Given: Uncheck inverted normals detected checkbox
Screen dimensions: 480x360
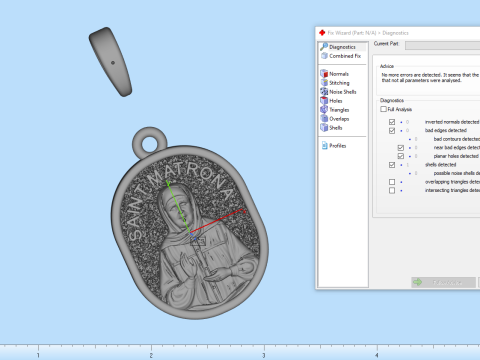Looking at the screenshot, I should [392, 122].
